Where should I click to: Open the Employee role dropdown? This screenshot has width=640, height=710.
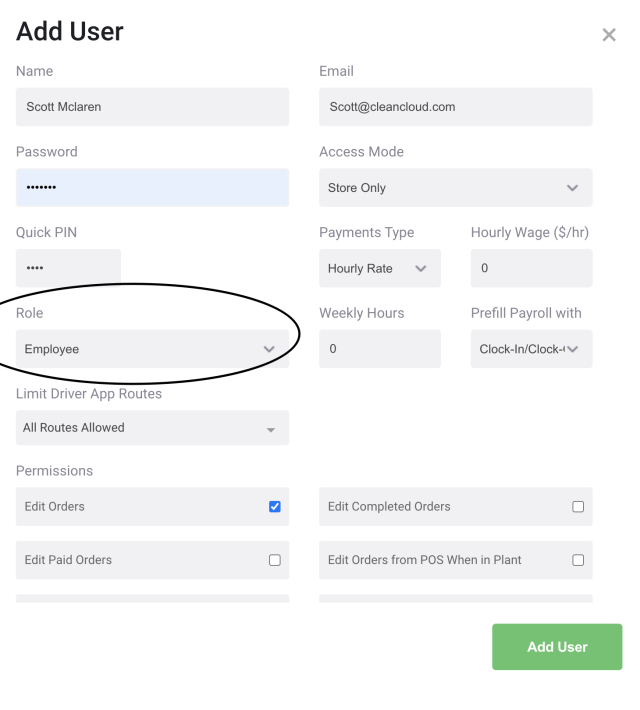point(152,349)
